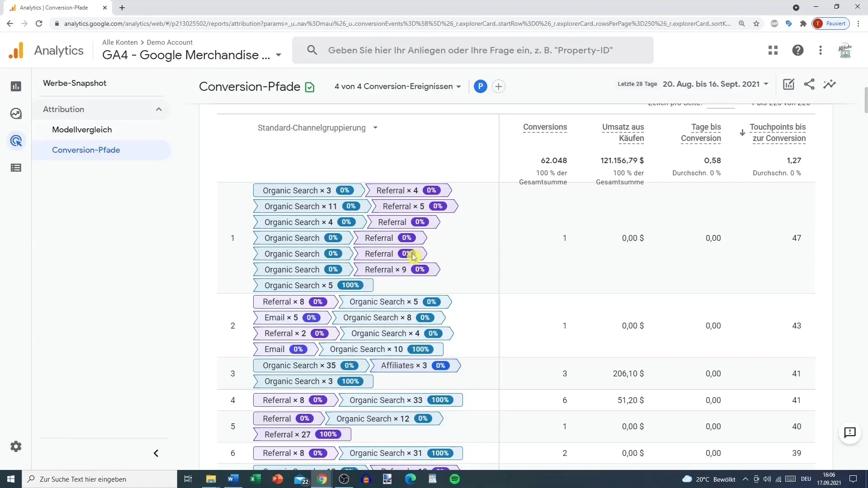Open the three-dot more options menu in Analytics header
The image size is (868, 488).
pos(821,50)
